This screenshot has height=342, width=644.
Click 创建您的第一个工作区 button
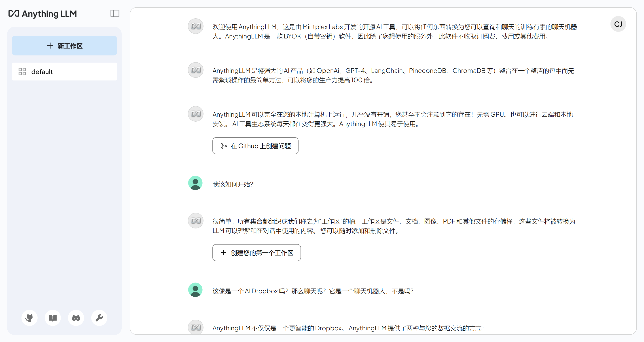tap(256, 253)
